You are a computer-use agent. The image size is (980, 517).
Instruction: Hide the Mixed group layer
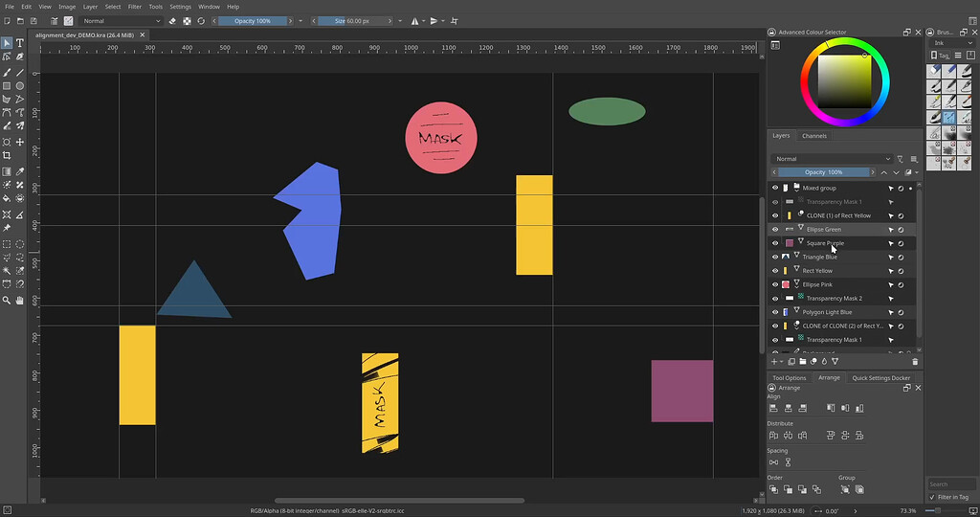[x=775, y=189]
